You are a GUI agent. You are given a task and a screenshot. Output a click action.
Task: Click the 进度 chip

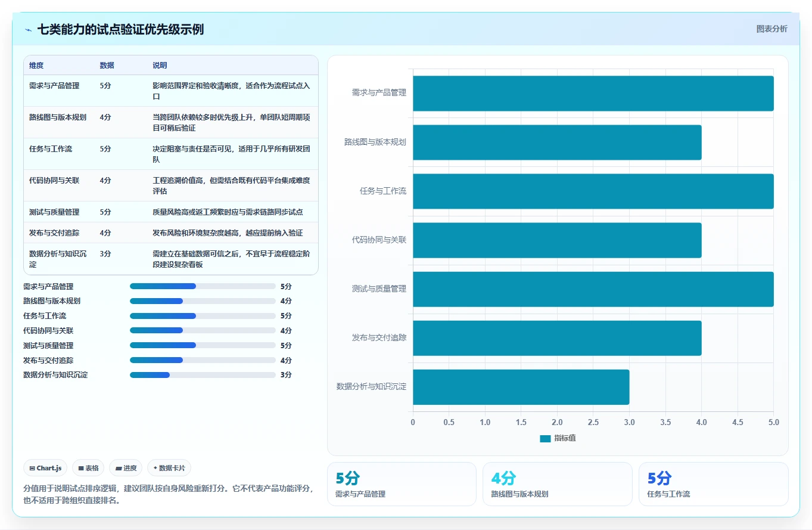point(126,469)
